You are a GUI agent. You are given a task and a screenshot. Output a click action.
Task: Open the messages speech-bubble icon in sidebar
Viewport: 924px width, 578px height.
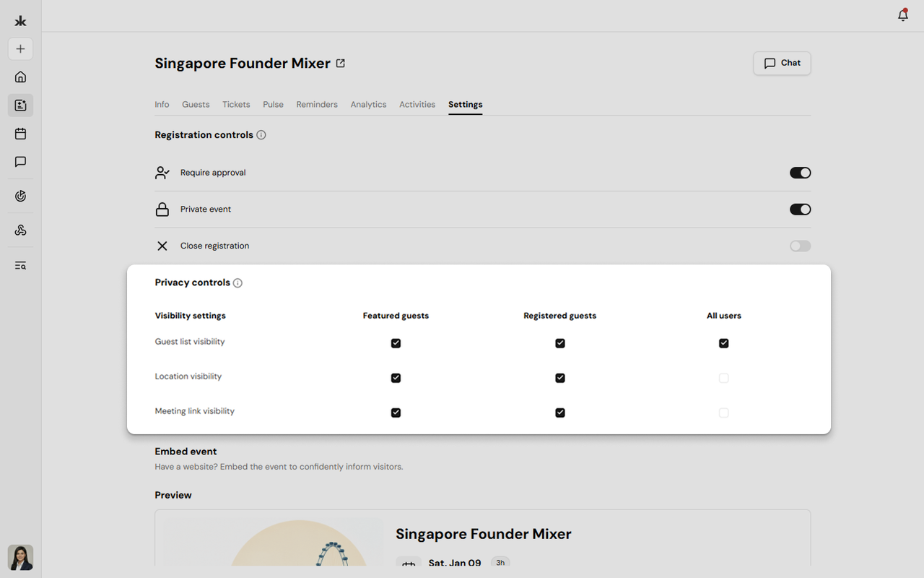[x=20, y=162]
